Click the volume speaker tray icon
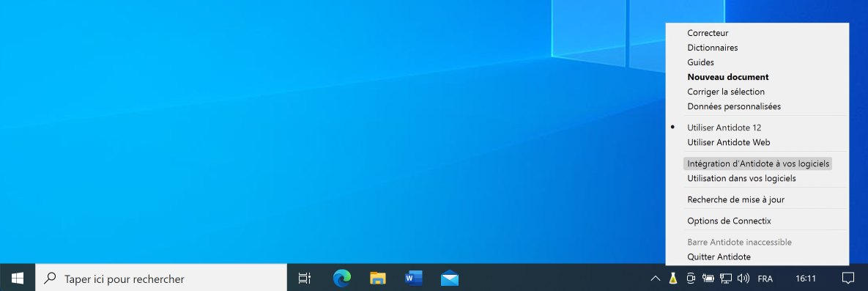Image resolution: width=868 pixels, height=291 pixels. [x=743, y=279]
